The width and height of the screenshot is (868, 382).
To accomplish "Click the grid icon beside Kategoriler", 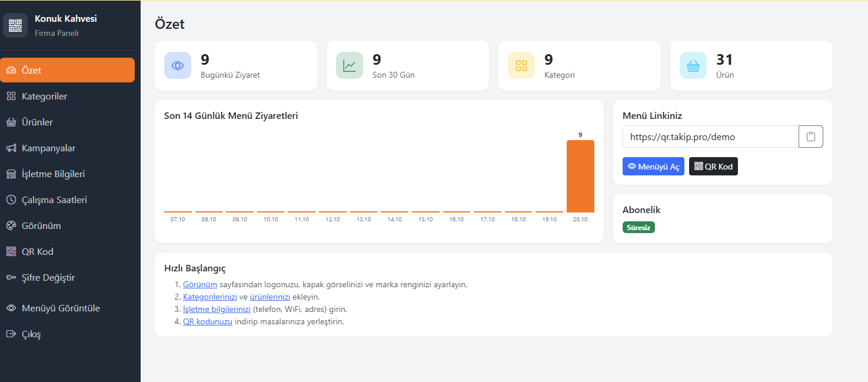I will point(11,97).
